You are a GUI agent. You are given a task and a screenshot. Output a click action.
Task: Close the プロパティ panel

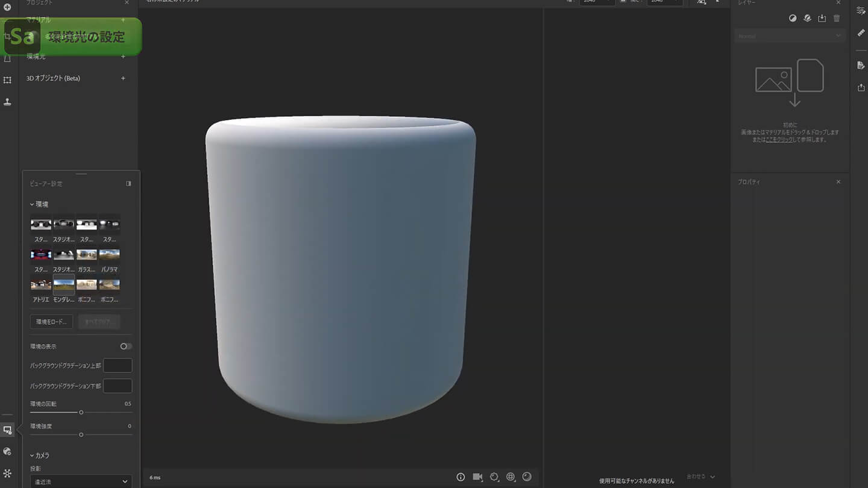pos(838,182)
